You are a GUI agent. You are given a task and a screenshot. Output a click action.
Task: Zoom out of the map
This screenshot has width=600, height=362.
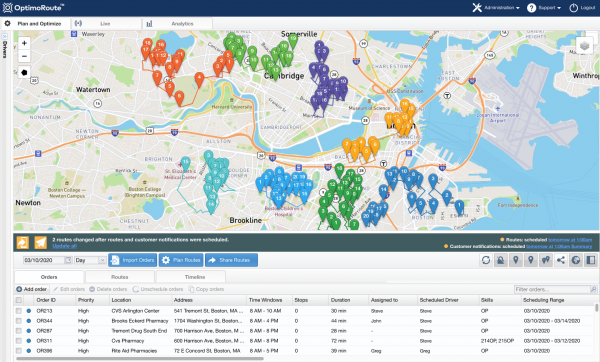coord(24,57)
